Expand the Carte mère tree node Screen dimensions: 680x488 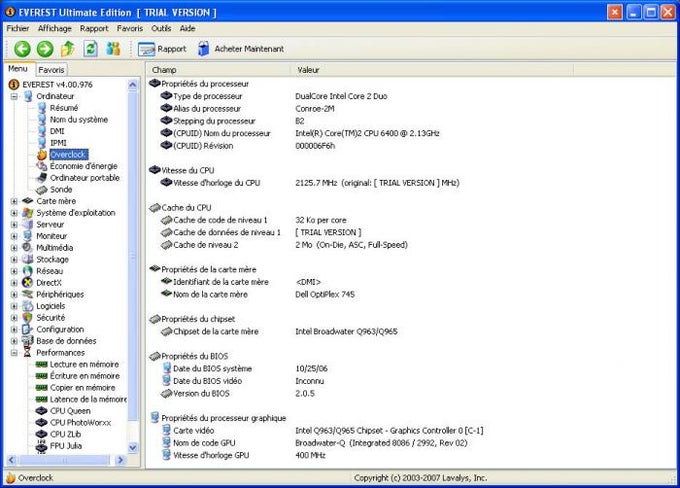pos(14,201)
